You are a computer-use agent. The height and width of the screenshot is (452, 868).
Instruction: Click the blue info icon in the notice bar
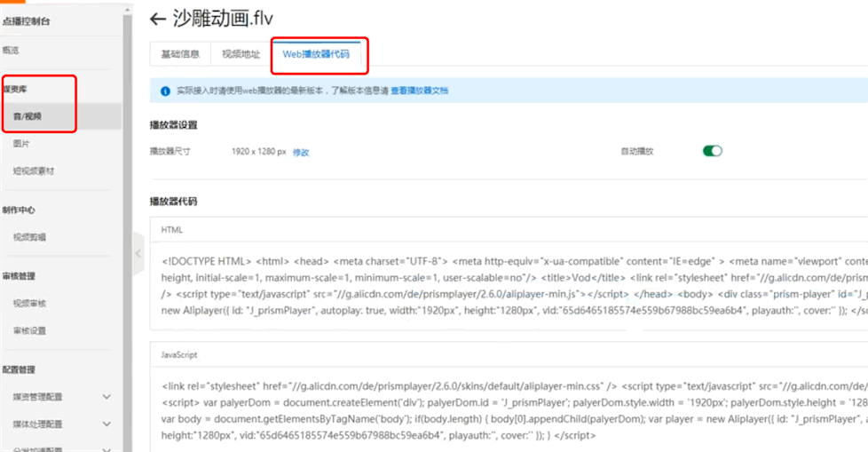pos(165,91)
